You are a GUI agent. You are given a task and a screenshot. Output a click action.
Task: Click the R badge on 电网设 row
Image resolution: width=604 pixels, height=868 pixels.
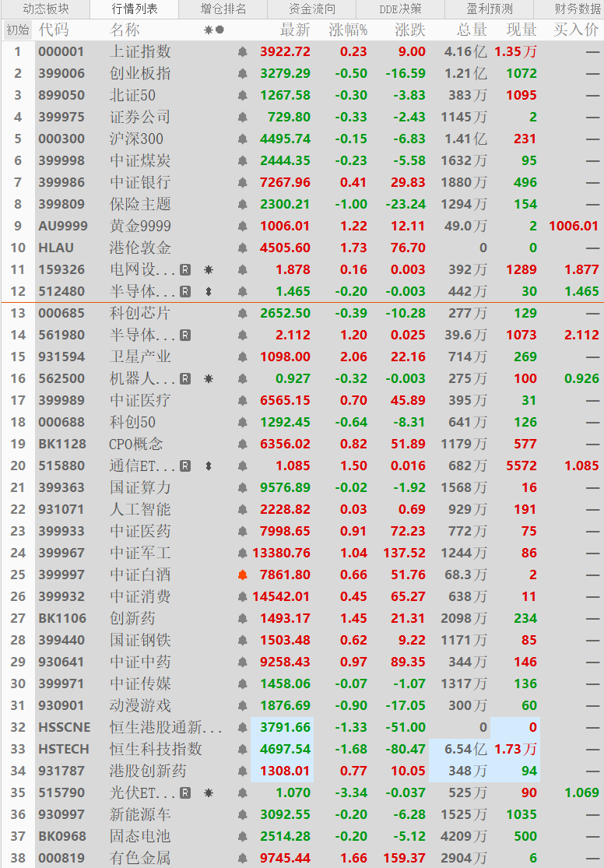tap(185, 270)
